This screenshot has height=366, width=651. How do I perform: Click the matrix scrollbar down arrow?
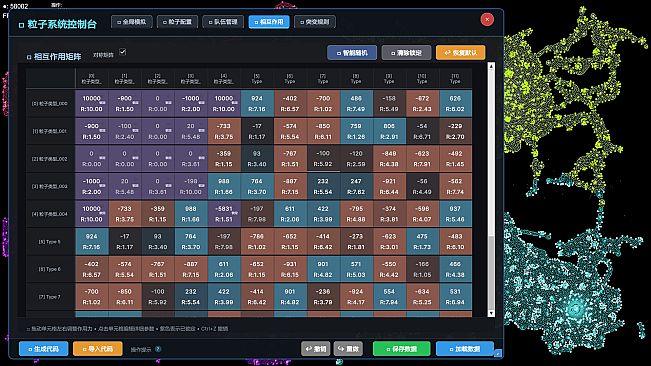tap(491, 313)
